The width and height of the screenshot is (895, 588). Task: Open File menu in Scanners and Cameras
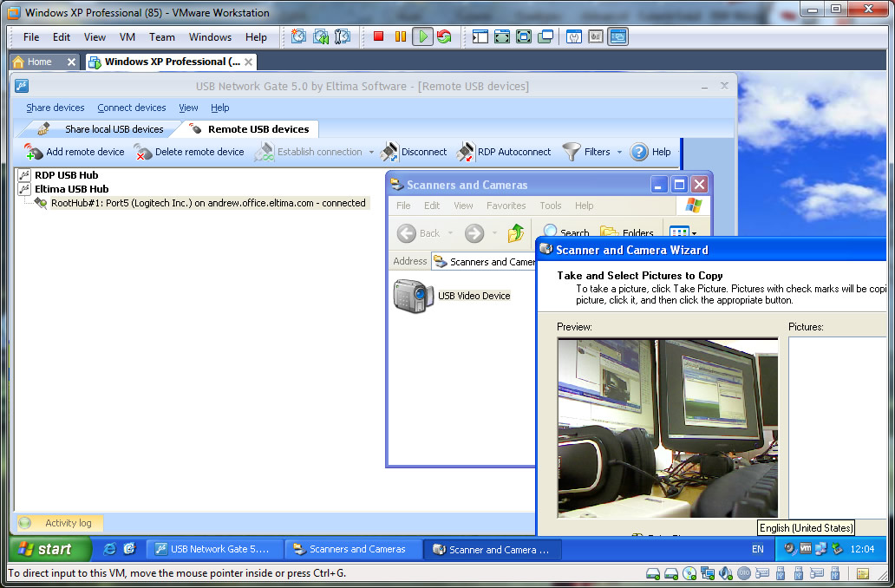click(403, 206)
